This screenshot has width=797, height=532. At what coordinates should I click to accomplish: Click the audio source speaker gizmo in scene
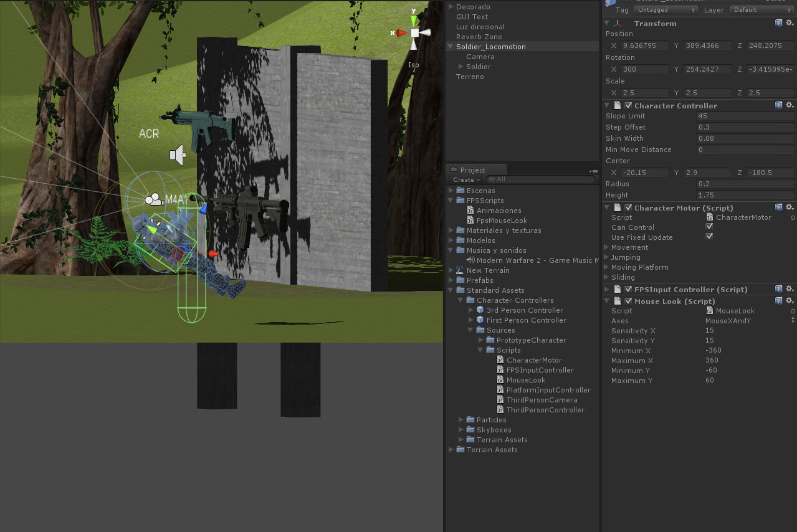click(178, 155)
